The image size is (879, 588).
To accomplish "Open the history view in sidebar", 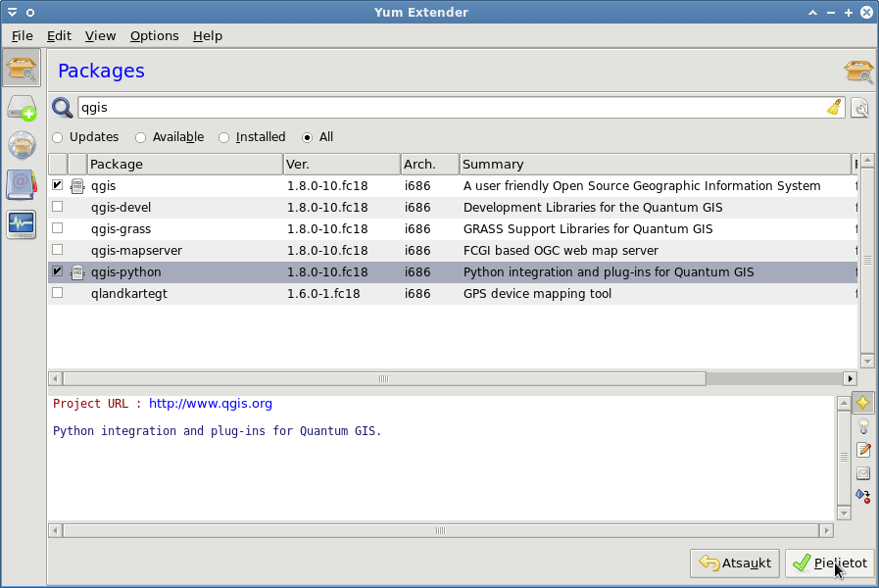I will [x=22, y=185].
